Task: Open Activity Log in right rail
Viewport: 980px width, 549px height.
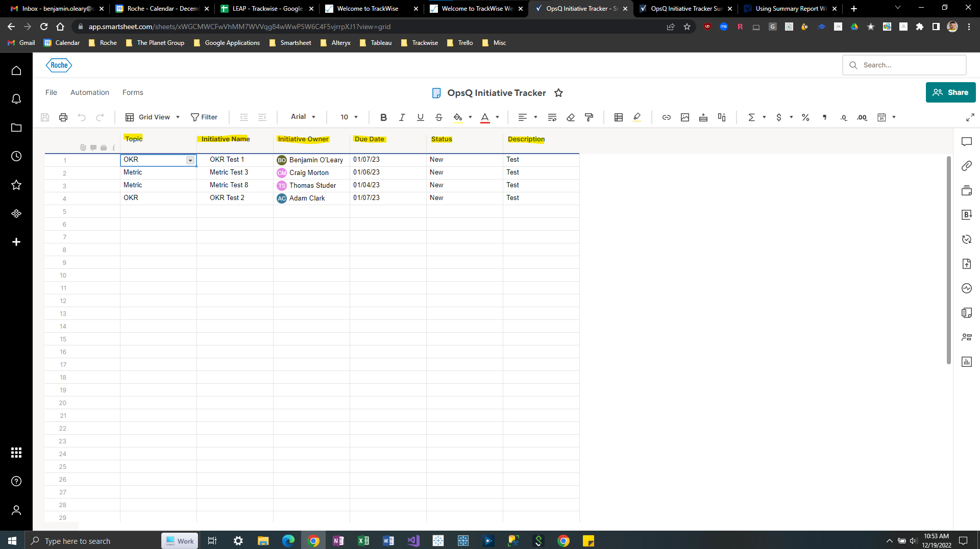Action: (967, 288)
